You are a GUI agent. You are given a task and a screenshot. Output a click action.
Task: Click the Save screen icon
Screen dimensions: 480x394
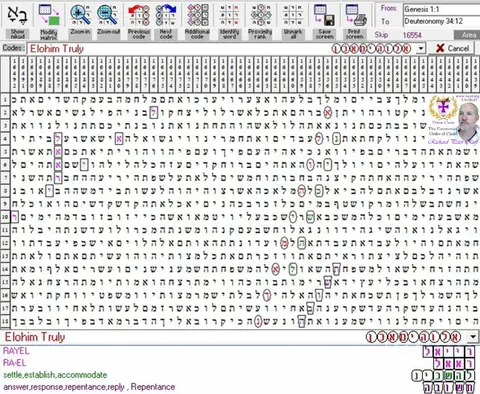tap(324, 21)
